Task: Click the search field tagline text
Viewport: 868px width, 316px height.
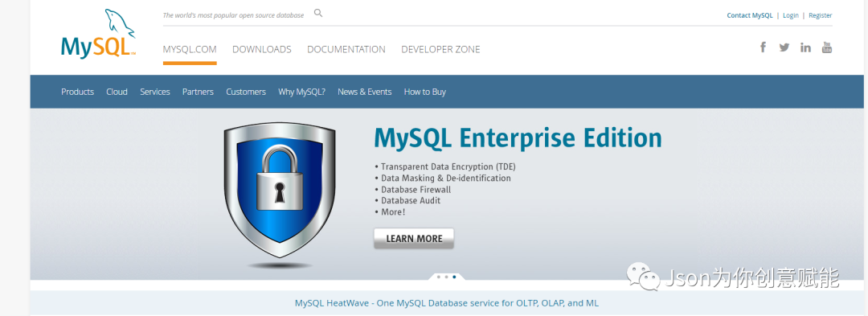Action: (x=233, y=15)
